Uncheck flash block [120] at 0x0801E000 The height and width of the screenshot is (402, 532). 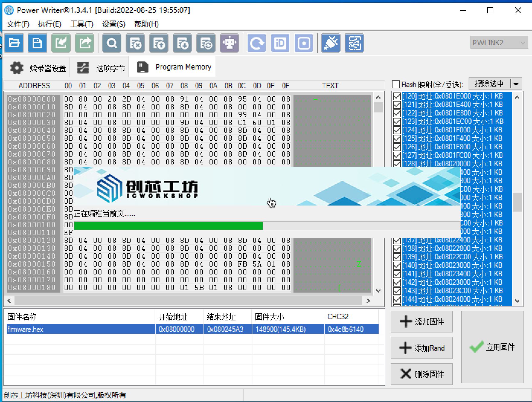point(397,96)
